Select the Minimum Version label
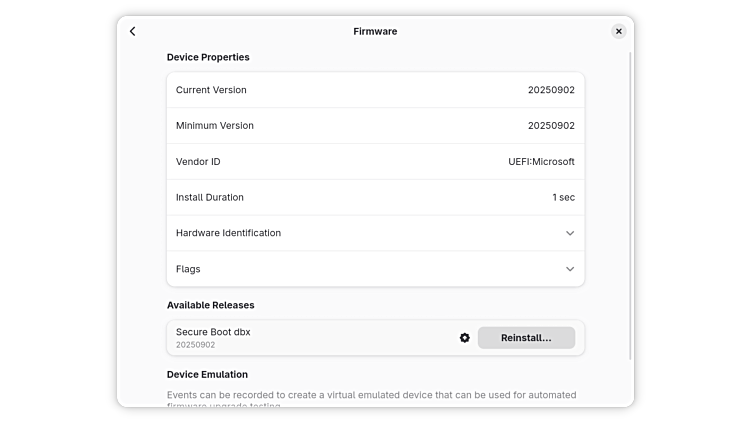This screenshot has height=423, width=752. coord(215,126)
